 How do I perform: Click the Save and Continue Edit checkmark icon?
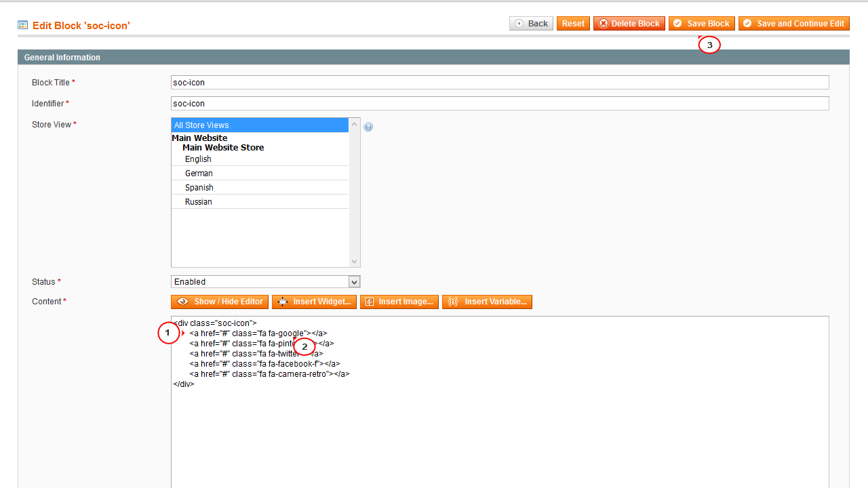(747, 22)
